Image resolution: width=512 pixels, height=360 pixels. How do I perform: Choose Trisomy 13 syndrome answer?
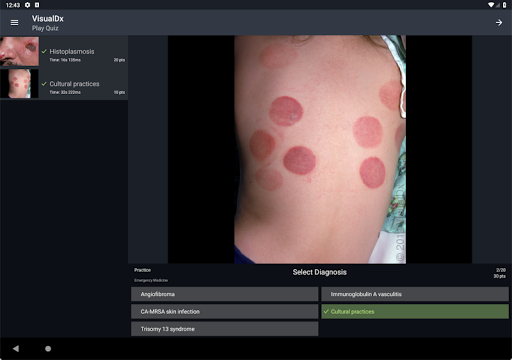[x=224, y=329]
